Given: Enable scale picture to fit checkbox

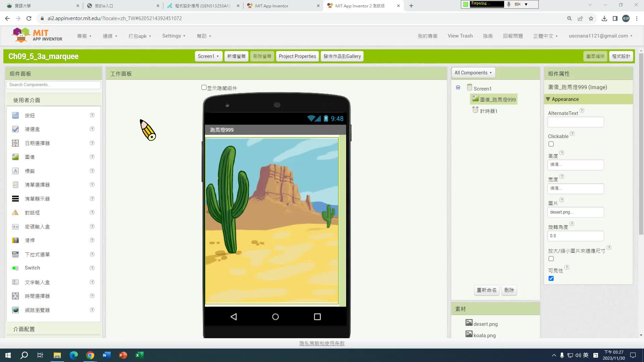Looking at the screenshot, I should click(551, 259).
